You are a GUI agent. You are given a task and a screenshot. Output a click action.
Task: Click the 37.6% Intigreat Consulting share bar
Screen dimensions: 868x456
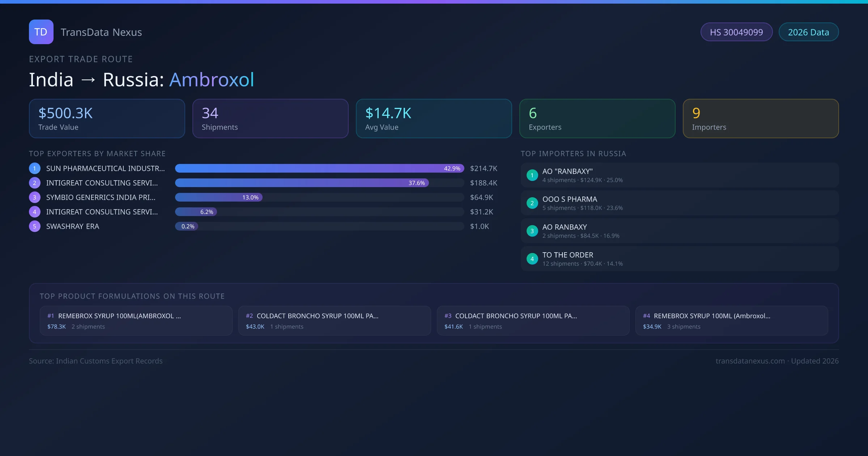[302, 183]
